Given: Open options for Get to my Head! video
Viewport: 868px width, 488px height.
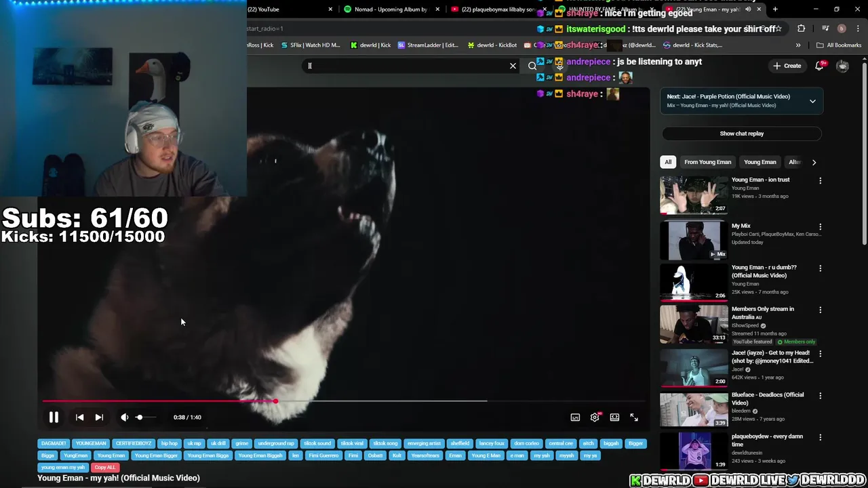Looking at the screenshot, I should coord(820,354).
